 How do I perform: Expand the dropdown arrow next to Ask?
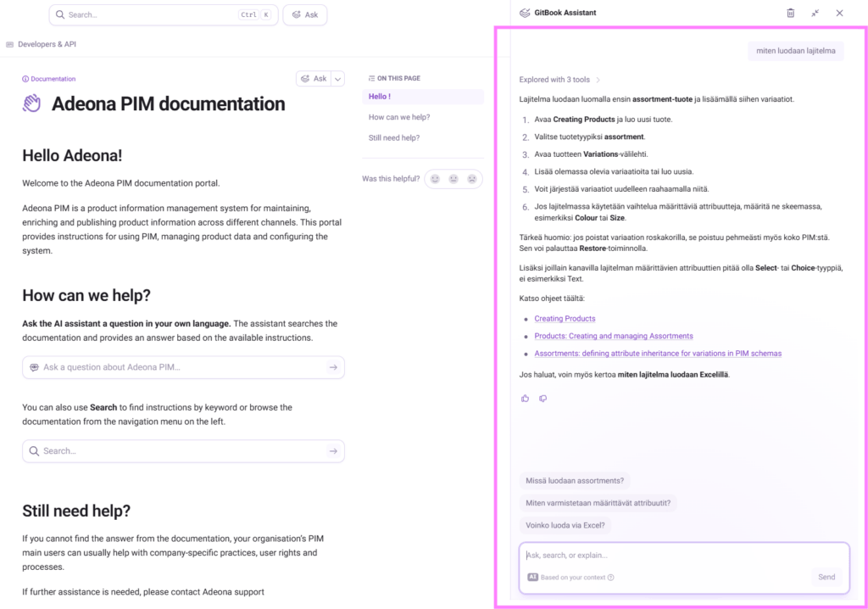tap(337, 79)
